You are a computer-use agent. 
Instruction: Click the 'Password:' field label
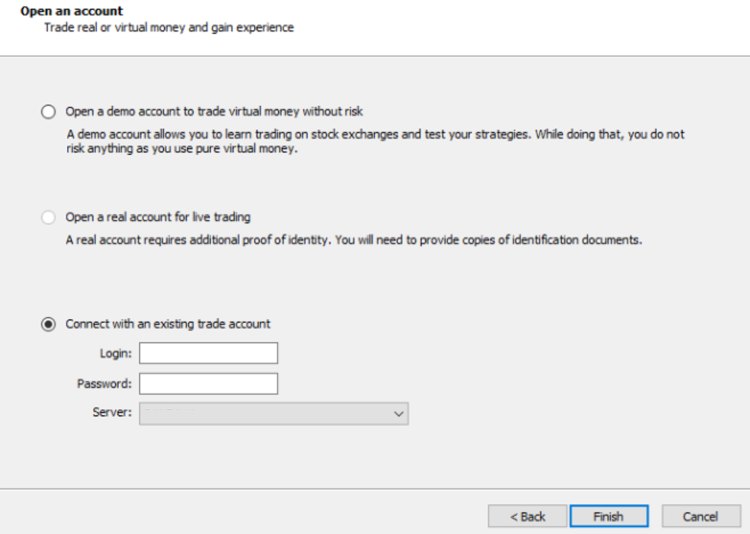[x=104, y=383]
